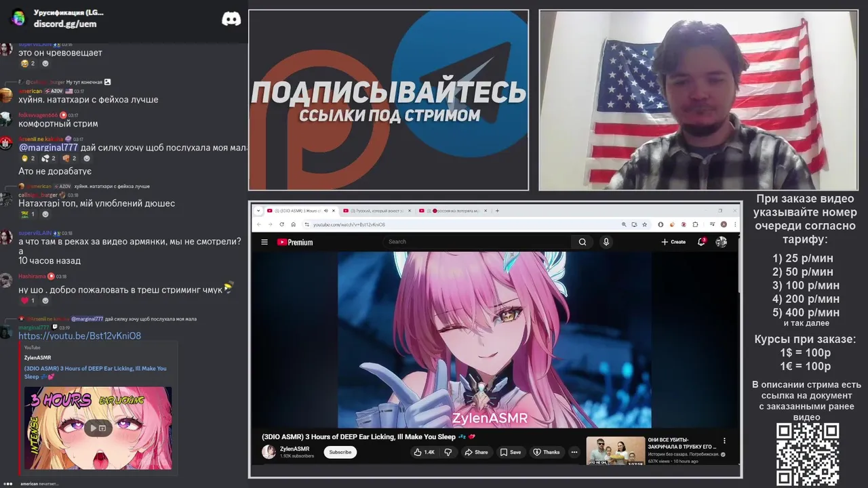Subscribe to the ZylenASMR channel
Screen dimensions: 868x488
tap(340, 452)
